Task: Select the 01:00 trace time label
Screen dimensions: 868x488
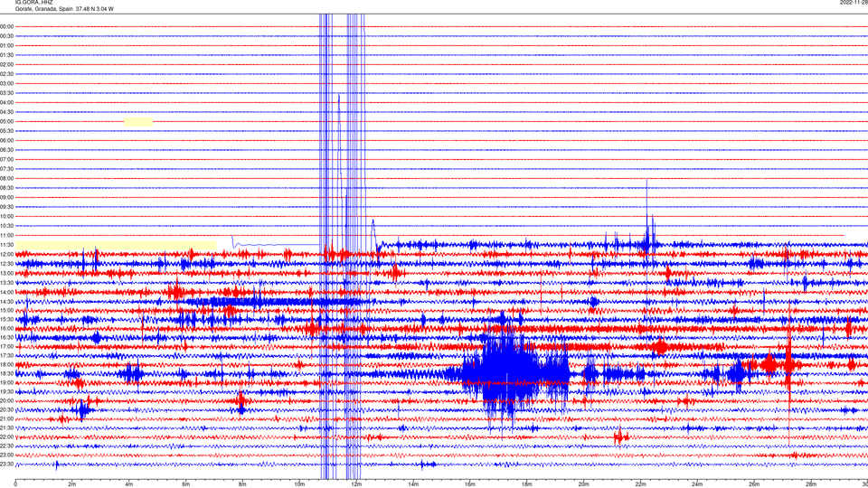Action: (6, 45)
